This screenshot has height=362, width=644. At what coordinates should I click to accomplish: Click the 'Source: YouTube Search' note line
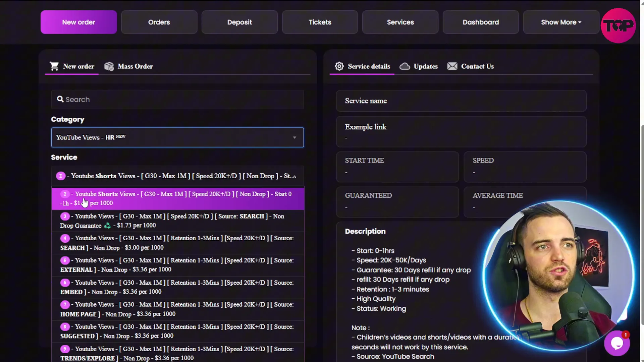393,357
